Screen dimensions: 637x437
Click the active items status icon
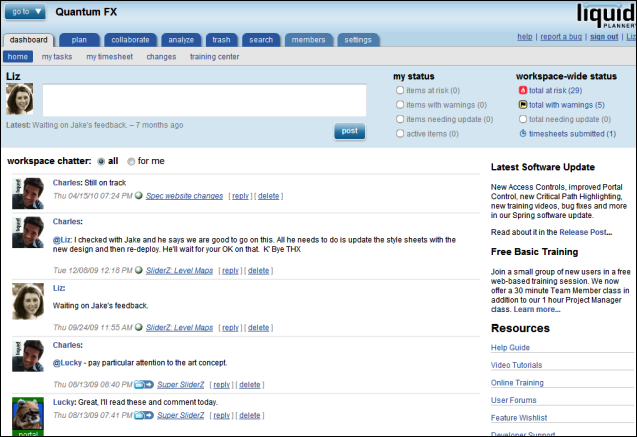pyautogui.click(x=400, y=133)
